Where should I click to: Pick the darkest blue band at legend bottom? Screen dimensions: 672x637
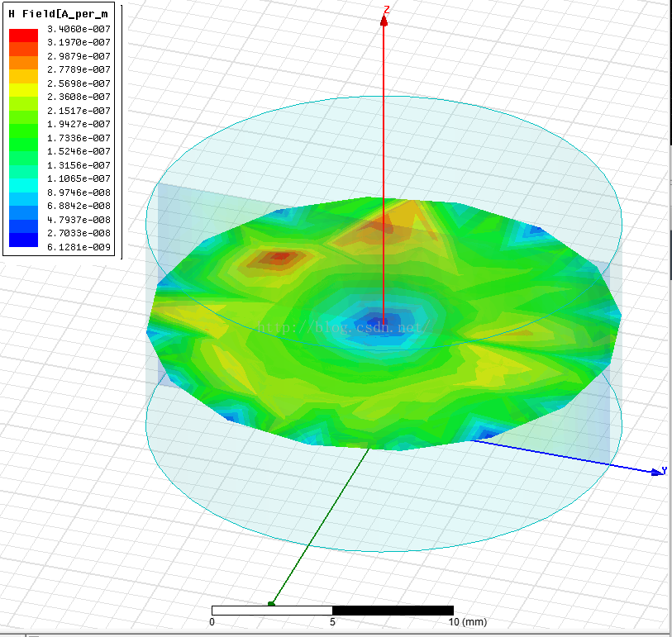pos(24,240)
